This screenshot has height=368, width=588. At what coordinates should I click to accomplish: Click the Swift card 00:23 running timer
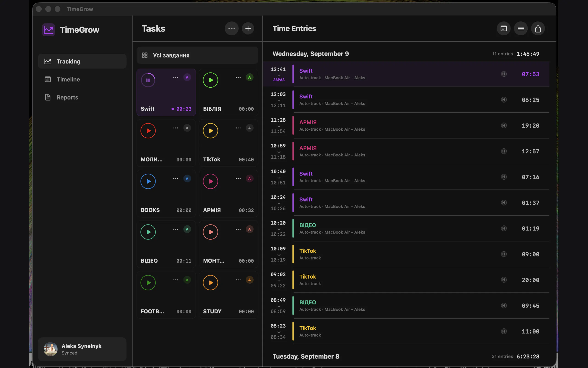(x=184, y=109)
